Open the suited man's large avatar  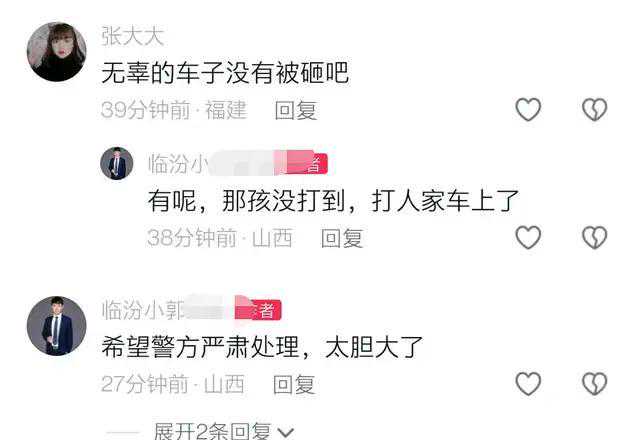(57, 326)
